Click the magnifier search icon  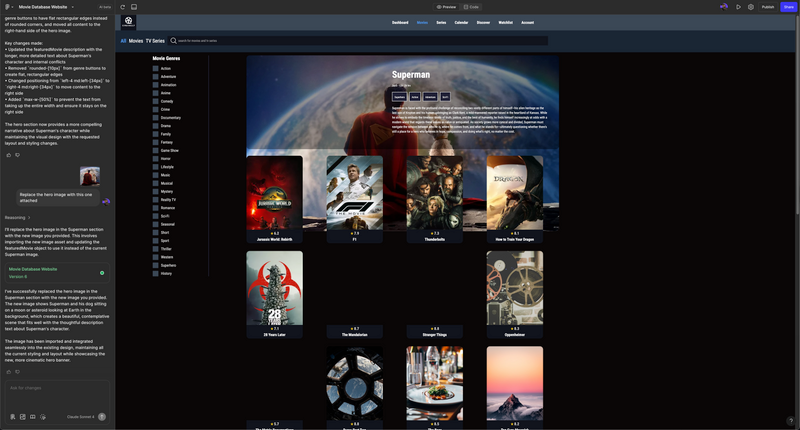173,40
